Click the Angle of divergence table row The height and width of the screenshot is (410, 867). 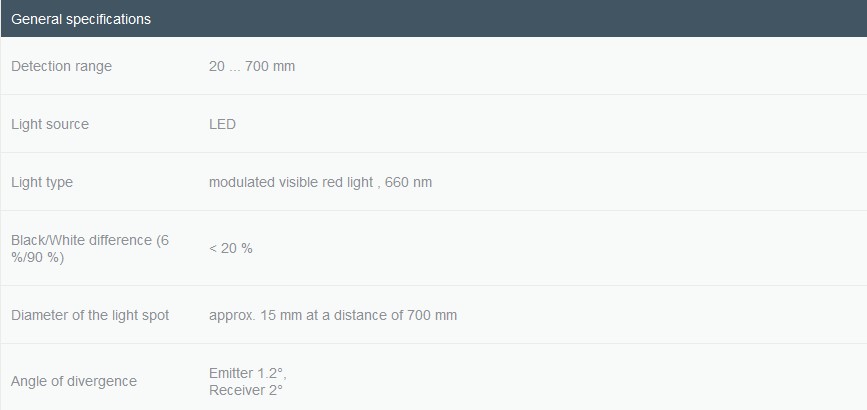point(434,377)
